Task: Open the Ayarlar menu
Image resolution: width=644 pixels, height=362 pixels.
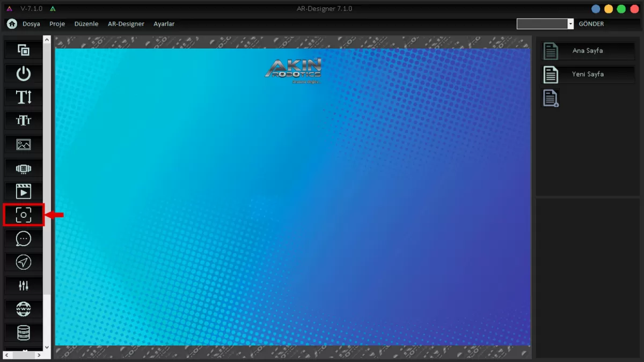Action: coord(164,24)
